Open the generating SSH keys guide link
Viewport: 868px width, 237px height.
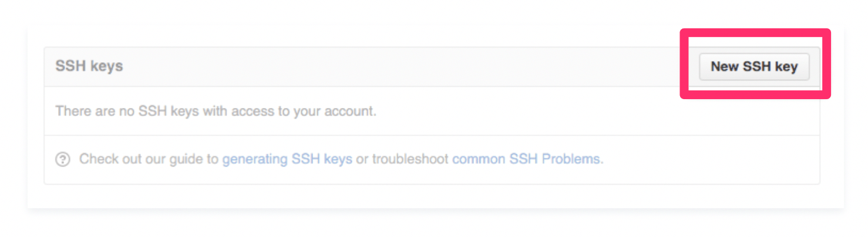pyautogui.click(x=287, y=159)
